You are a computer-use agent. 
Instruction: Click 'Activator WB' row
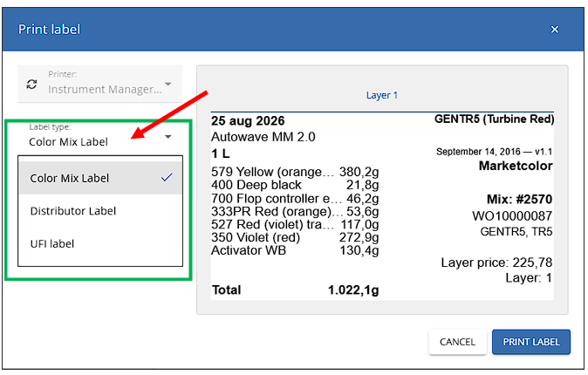tap(295, 250)
